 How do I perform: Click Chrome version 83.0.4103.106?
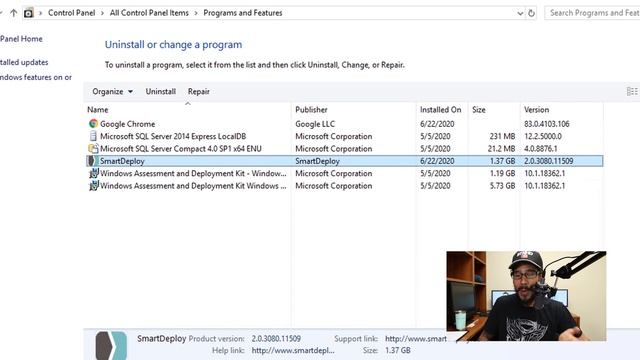pyautogui.click(x=547, y=124)
